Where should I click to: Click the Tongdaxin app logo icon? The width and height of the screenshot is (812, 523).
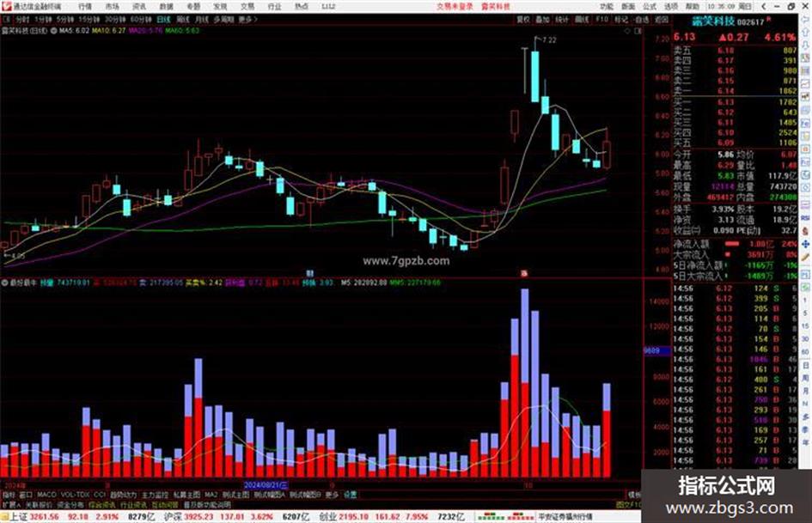[x=6, y=6]
